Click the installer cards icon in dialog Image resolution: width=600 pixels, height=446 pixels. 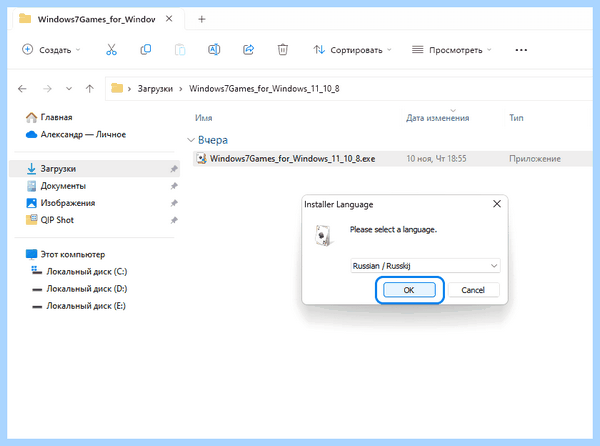click(324, 235)
